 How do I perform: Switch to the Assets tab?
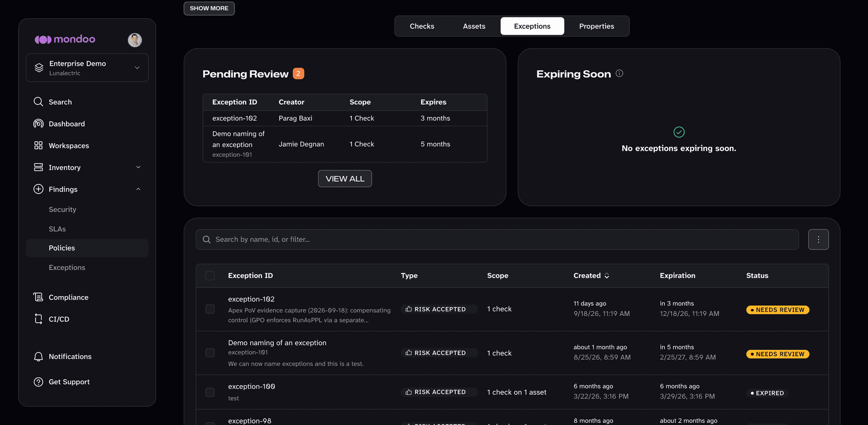pos(474,26)
